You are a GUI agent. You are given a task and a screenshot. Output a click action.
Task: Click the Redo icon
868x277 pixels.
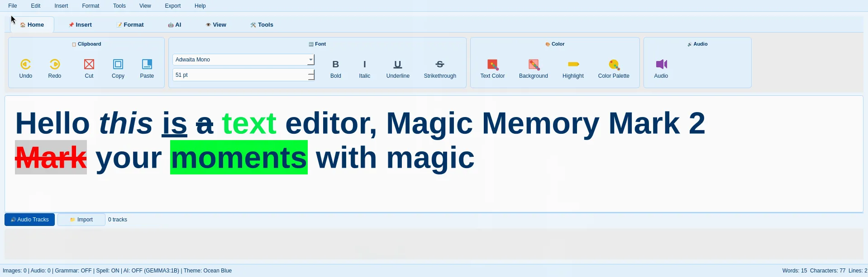55,65
